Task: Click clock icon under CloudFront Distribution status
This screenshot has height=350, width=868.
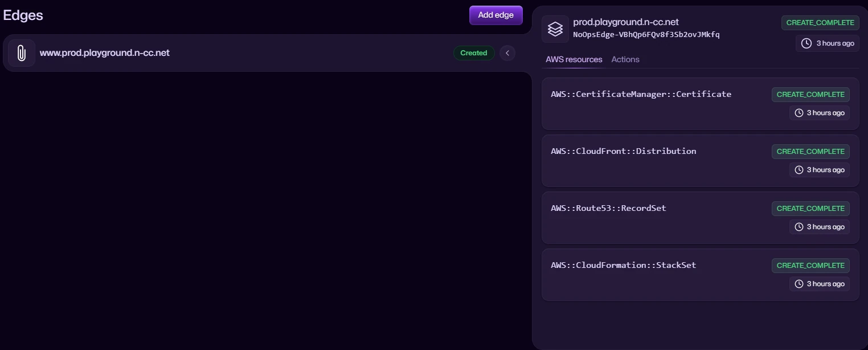Action: click(799, 170)
